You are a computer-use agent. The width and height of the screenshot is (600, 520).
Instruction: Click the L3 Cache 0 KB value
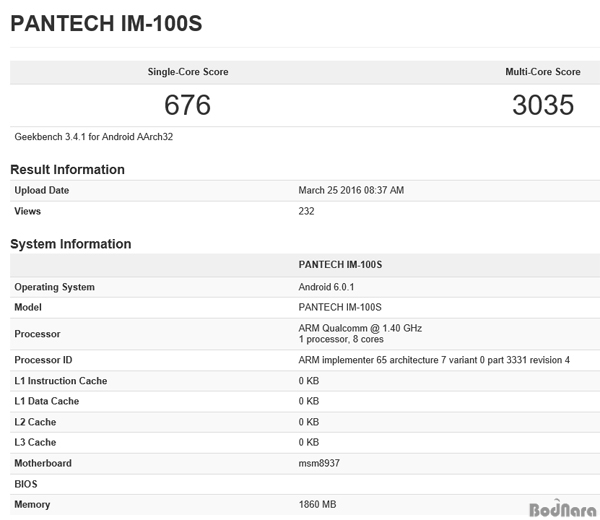pos(308,442)
